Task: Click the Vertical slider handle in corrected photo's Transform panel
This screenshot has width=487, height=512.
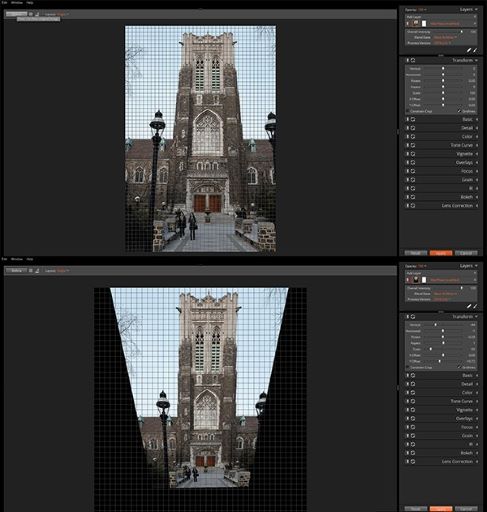Action: click(435, 325)
